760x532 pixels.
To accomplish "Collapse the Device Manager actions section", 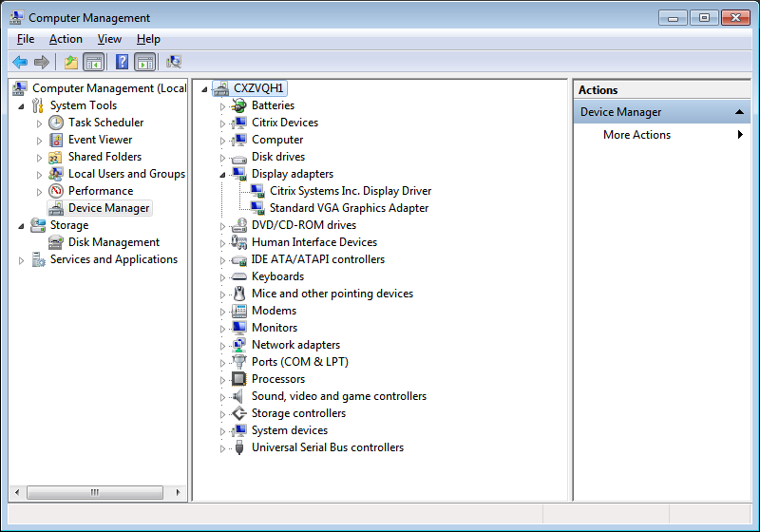I will [x=740, y=112].
